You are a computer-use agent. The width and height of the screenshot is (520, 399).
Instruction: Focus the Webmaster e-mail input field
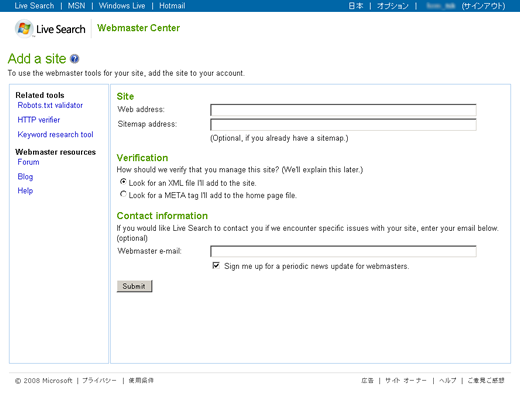coord(343,251)
